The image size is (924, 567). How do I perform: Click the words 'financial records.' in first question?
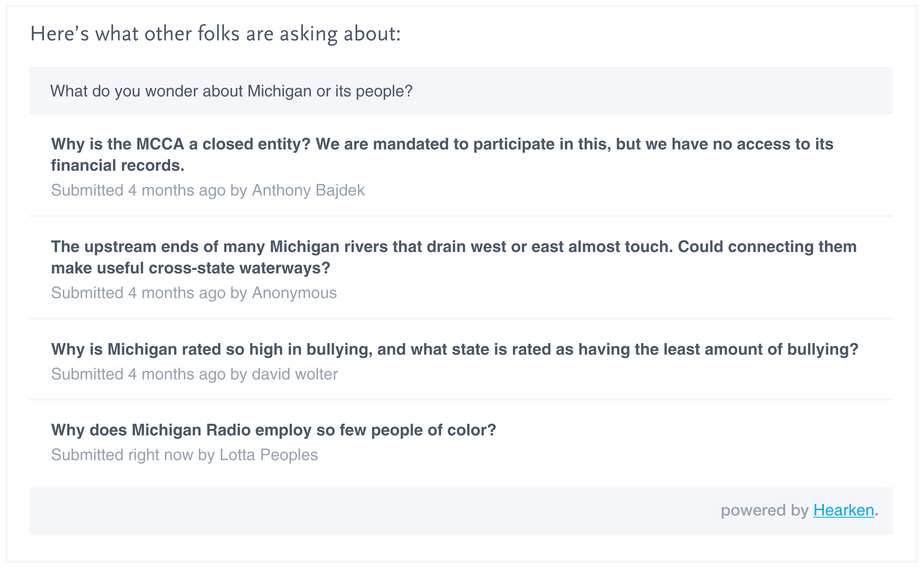point(117,166)
